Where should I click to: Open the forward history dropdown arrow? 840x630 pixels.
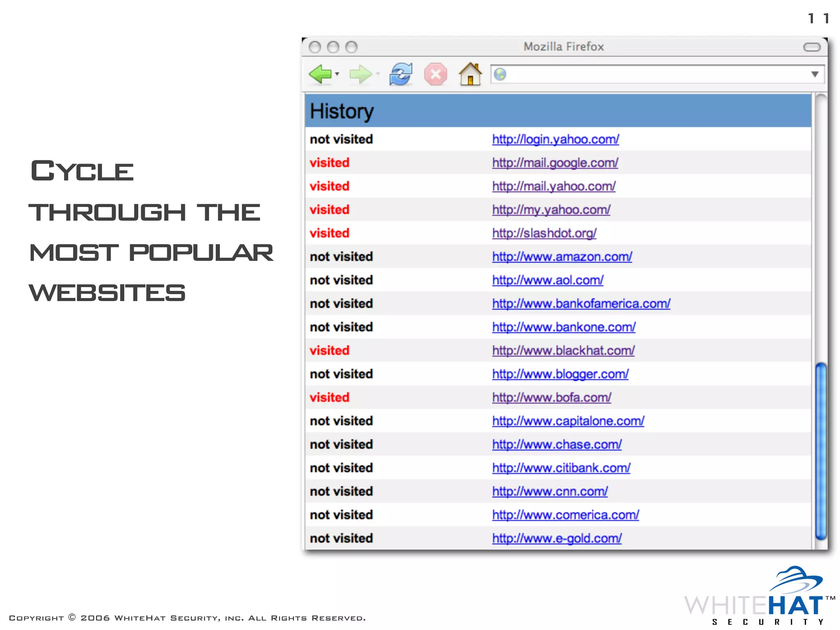coord(378,74)
